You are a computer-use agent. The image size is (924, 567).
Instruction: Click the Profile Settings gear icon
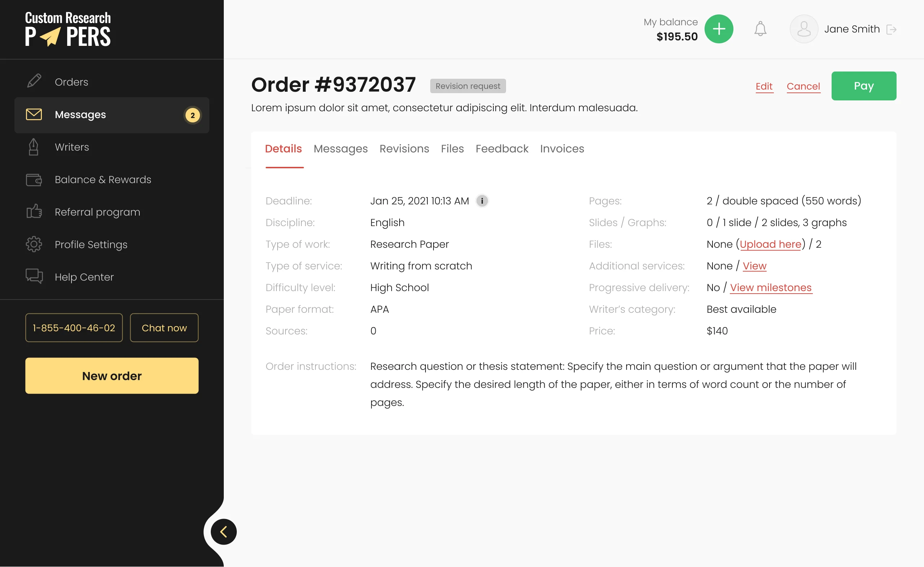tap(34, 244)
